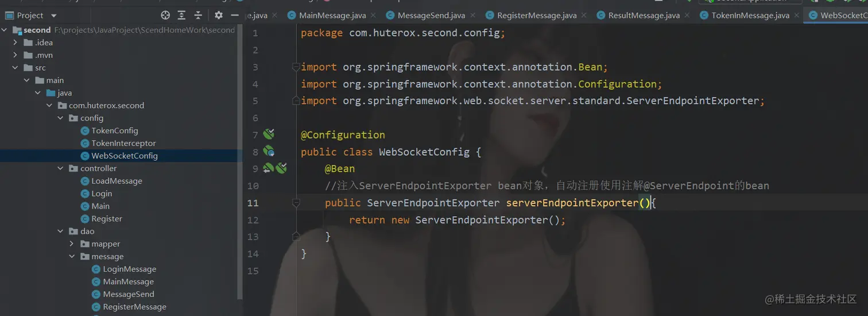The image size is (868, 316).
Task: Open the Project view dropdown arrow
Action: (54, 16)
